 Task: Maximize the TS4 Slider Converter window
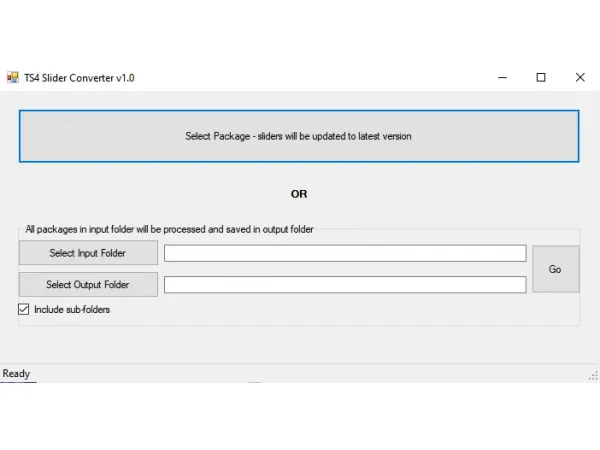(x=541, y=77)
